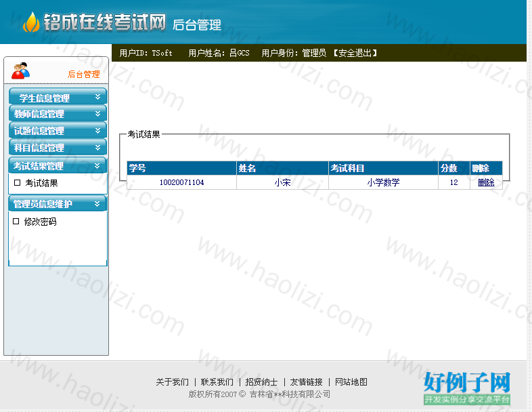Open the 学生信息管理 menu
Screen dimensions: 532x412
click(x=58, y=96)
